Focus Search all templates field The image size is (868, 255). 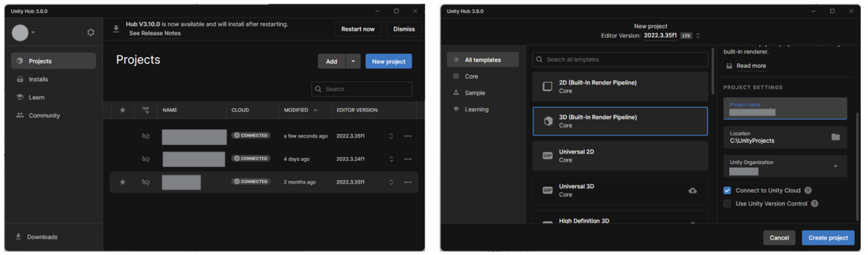(620, 60)
